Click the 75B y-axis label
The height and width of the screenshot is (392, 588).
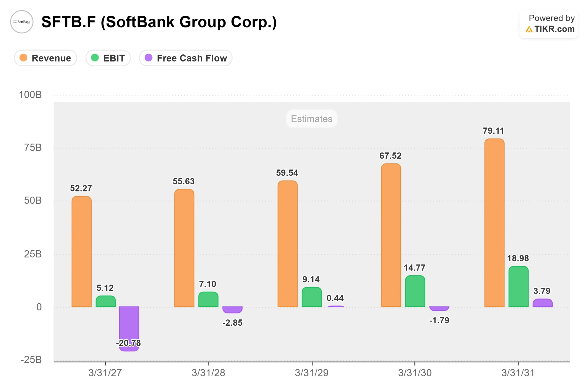point(33,147)
